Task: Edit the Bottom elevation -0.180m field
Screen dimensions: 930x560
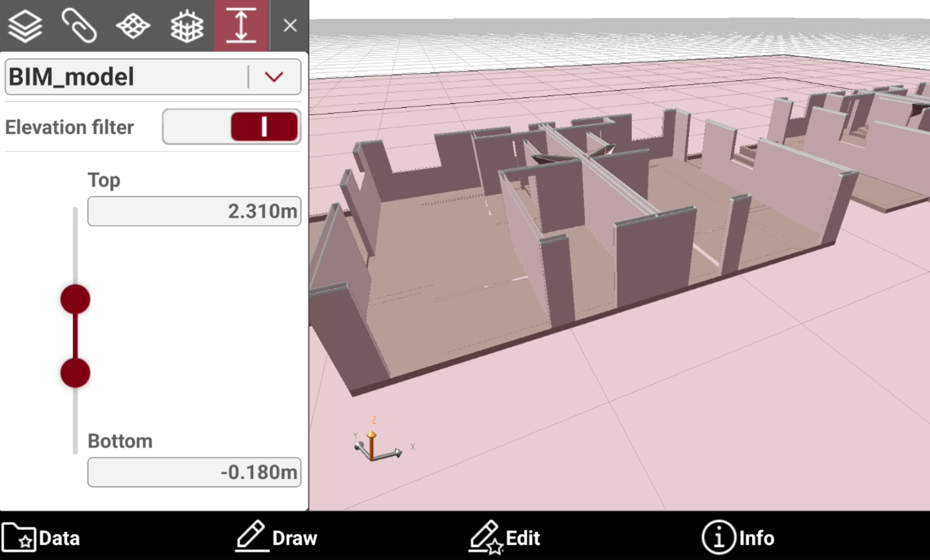Action: [x=194, y=472]
